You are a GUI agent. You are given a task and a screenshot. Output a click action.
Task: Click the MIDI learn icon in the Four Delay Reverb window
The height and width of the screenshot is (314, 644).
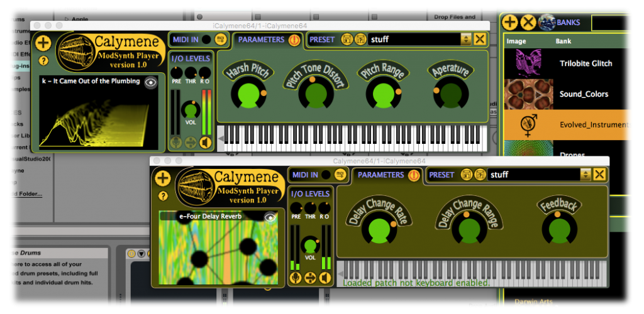click(340, 175)
